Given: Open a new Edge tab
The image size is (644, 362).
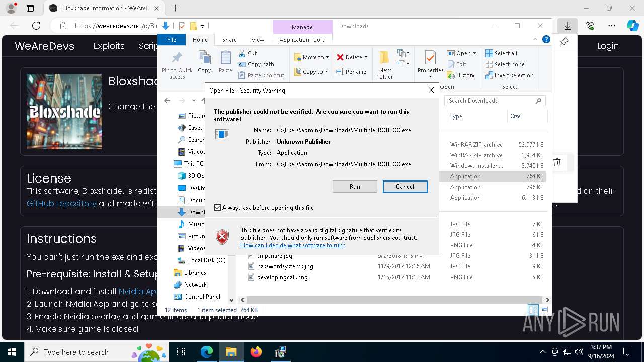Looking at the screenshot, I should 175,8.
